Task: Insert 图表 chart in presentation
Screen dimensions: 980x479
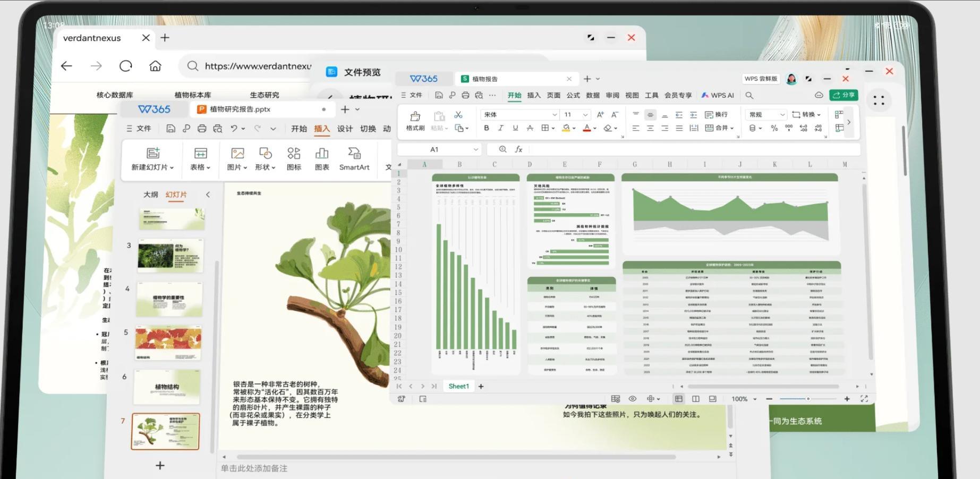Action: 322,159
